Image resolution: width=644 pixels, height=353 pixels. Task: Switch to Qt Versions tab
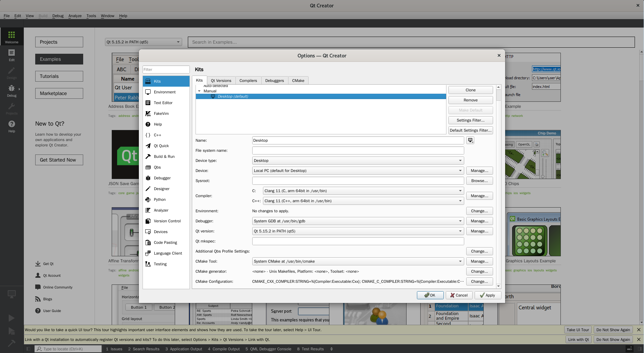(x=221, y=81)
